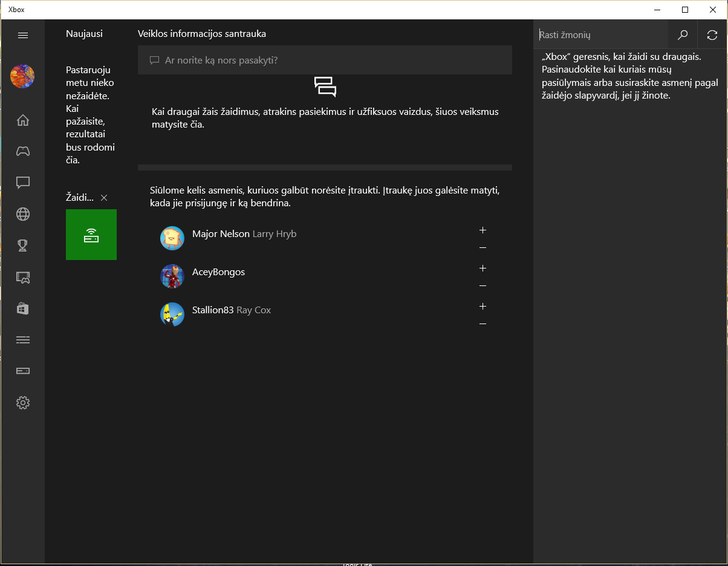The image size is (728, 566).
Task: Add Stallion83 with plus button
Action: (483, 306)
